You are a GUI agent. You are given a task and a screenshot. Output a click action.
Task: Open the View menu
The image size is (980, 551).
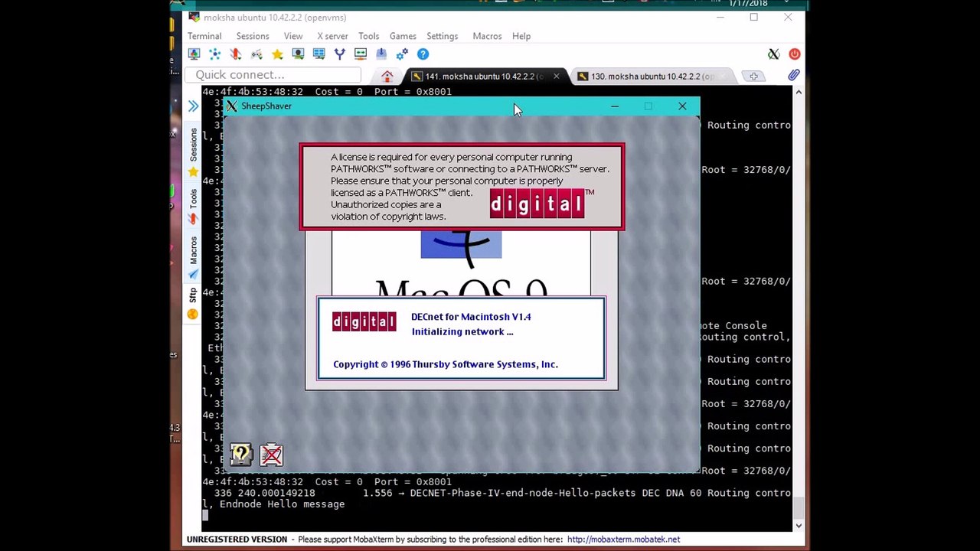coord(293,36)
